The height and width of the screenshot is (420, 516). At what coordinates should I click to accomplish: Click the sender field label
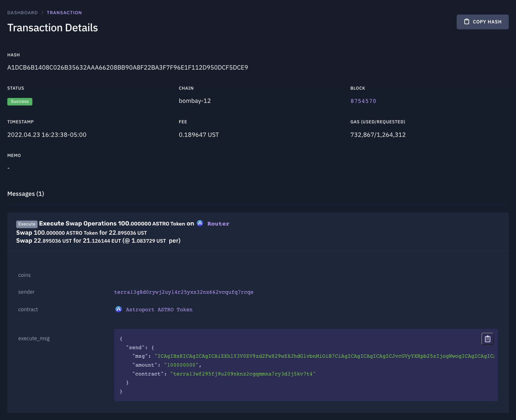[26, 292]
